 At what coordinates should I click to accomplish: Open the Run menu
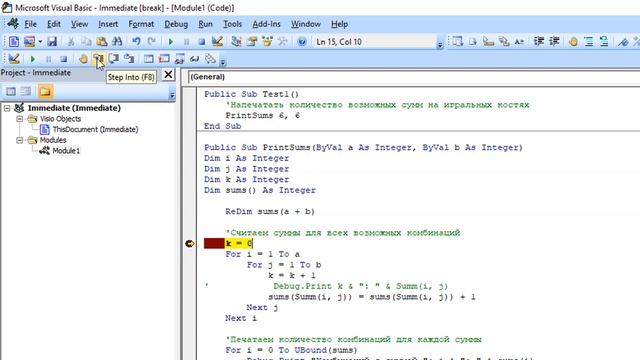(x=205, y=24)
